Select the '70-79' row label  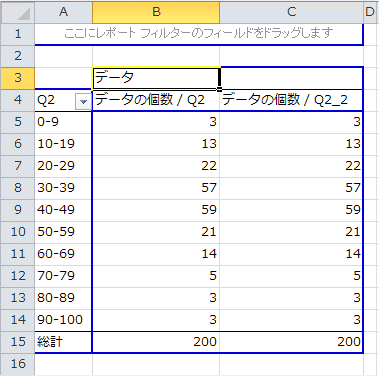coord(63,276)
